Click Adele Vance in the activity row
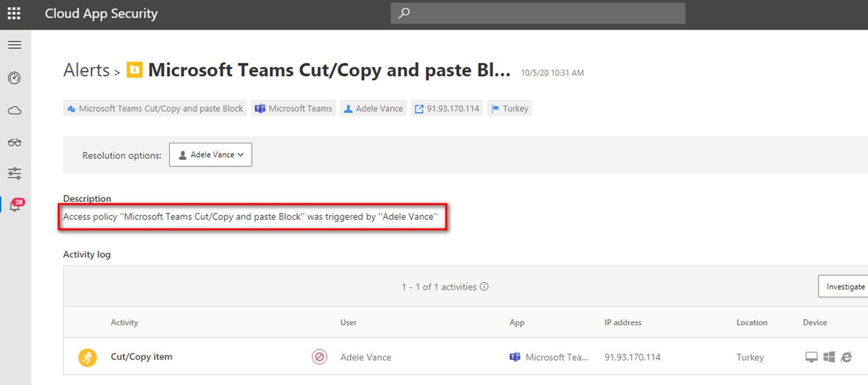This screenshot has width=868, height=385. pyautogui.click(x=366, y=357)
